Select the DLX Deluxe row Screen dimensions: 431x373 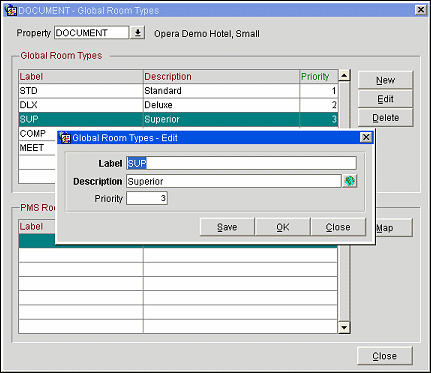(x=178, y=105)
